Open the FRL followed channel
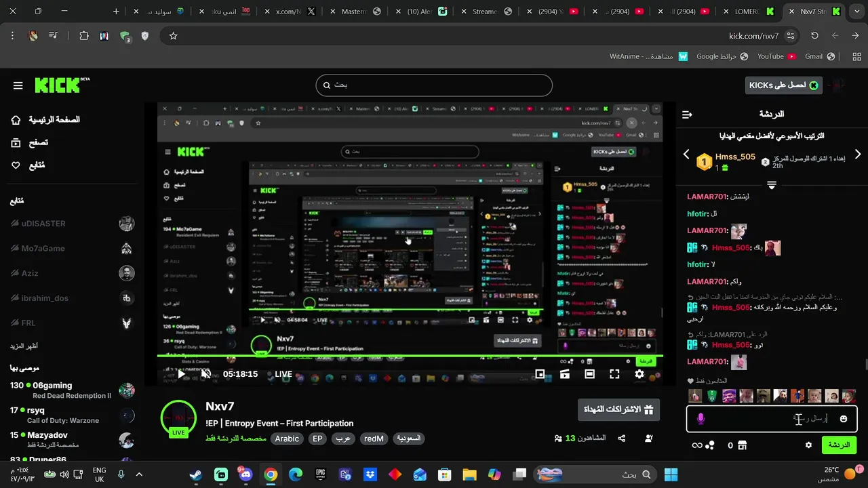868x488 pixels. click(x=72, y=323)
